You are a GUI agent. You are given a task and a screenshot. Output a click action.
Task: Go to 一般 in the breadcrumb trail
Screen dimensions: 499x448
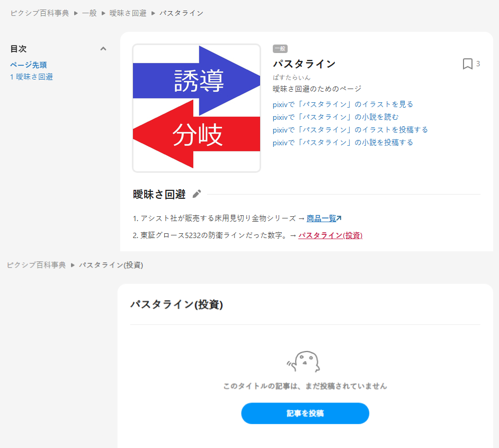pos(90,13)
